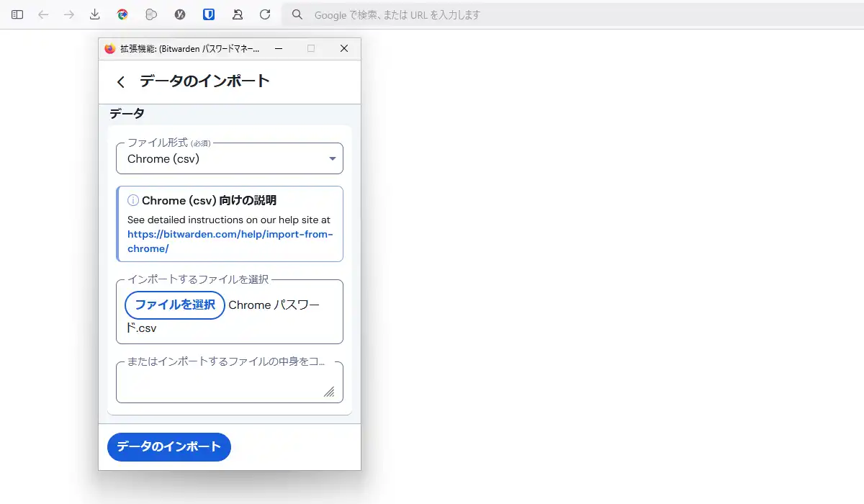The width and height of the screenshot is (864, 504).
Task: Open the dark circular Y extension icon
Action: (x=180, y=14)
